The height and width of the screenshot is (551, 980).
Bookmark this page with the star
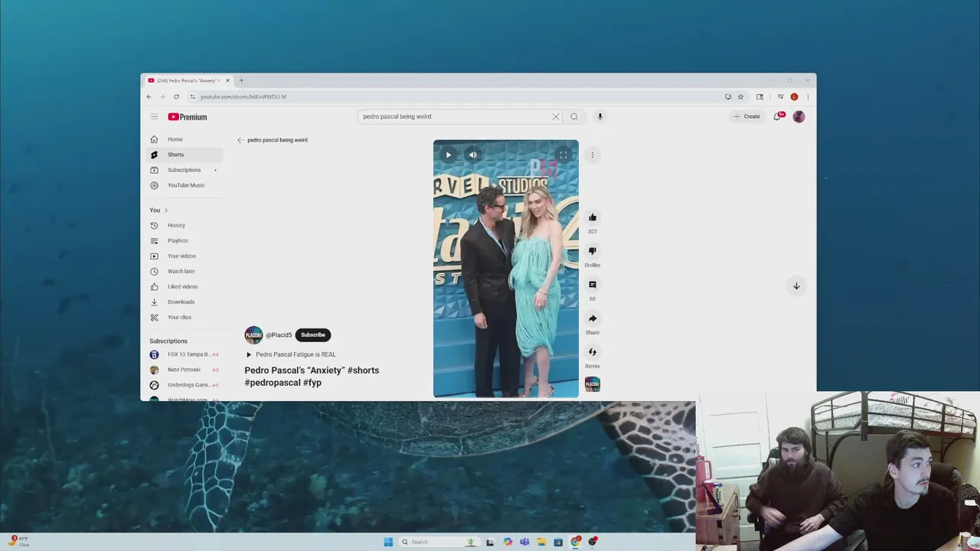(740, 96)
